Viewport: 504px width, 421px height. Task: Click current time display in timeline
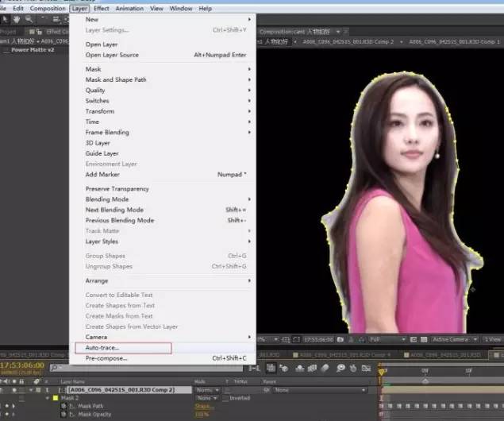click(x=22, y=365)
